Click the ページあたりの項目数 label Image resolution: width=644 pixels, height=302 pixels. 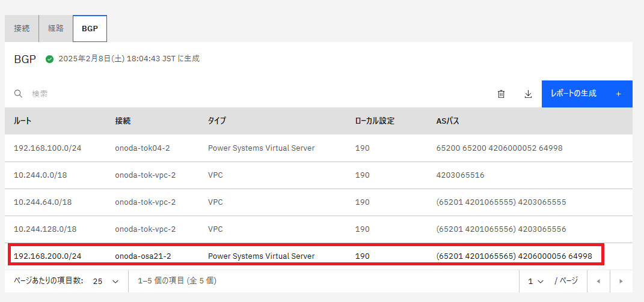(x=49, y=281)
